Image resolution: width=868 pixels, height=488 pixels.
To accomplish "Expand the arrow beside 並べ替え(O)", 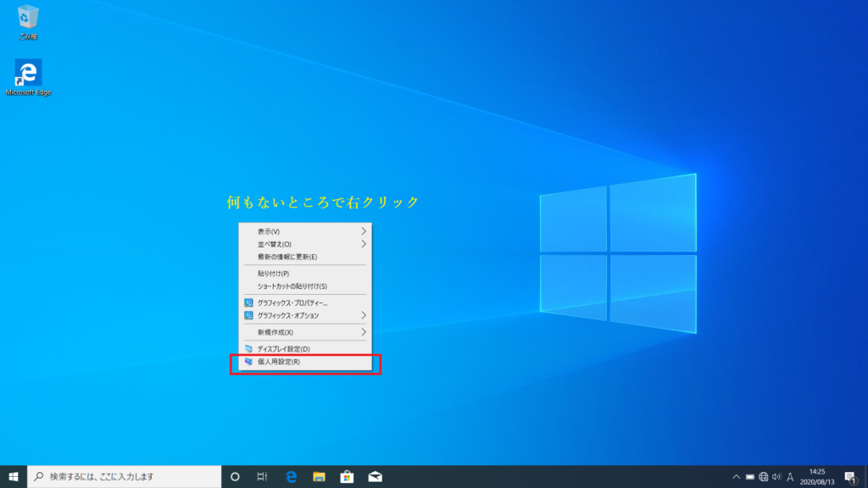I will pos(364,244).
